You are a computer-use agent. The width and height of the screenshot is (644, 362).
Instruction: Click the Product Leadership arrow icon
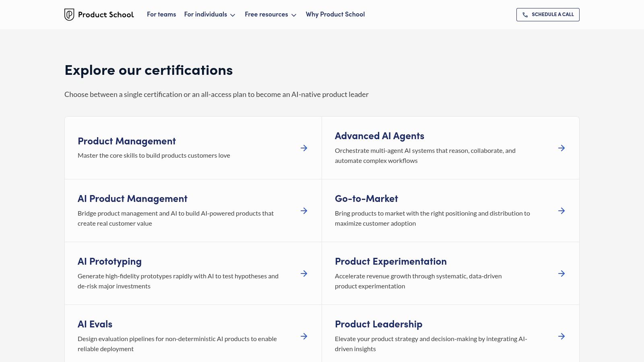(561, 336)
